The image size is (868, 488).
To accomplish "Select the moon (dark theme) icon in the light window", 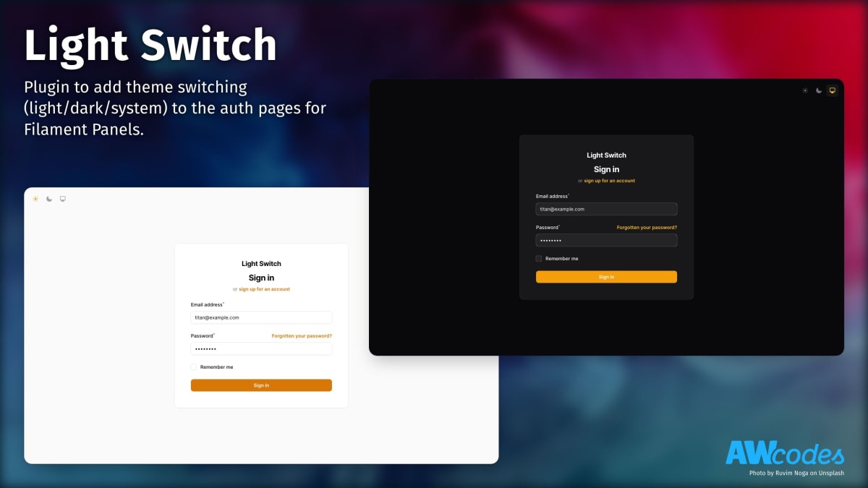I will click(49, 199).
